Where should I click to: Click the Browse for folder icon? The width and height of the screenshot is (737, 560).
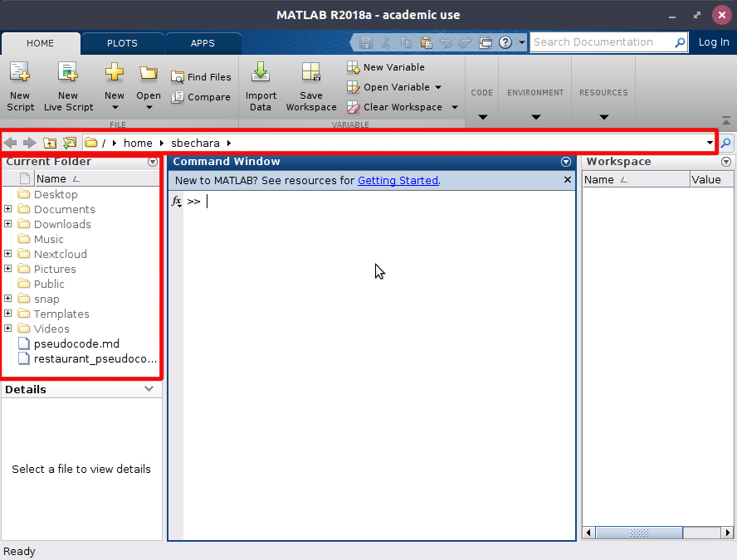(70, 143)
